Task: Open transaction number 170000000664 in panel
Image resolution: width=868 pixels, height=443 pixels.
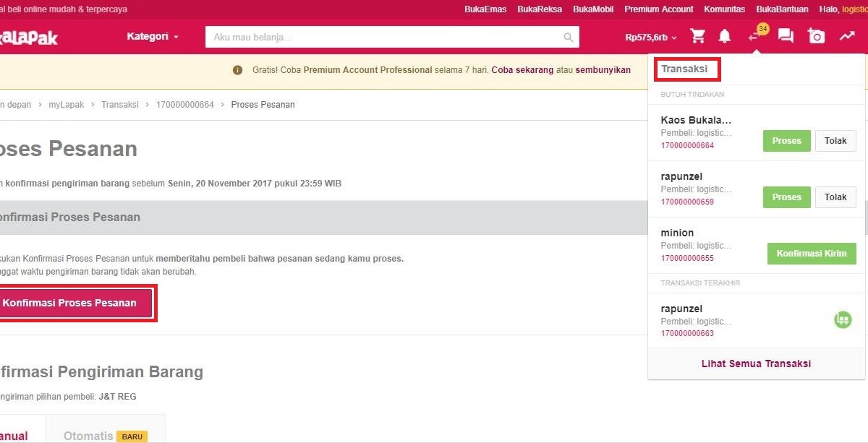Action: click(x=687, y=145)
